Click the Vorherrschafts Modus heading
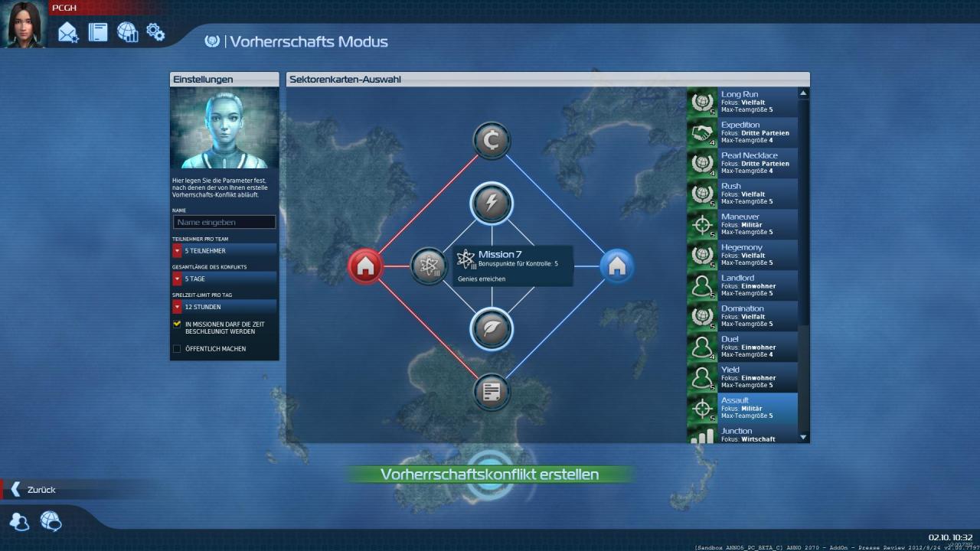 tap(309, 41)
